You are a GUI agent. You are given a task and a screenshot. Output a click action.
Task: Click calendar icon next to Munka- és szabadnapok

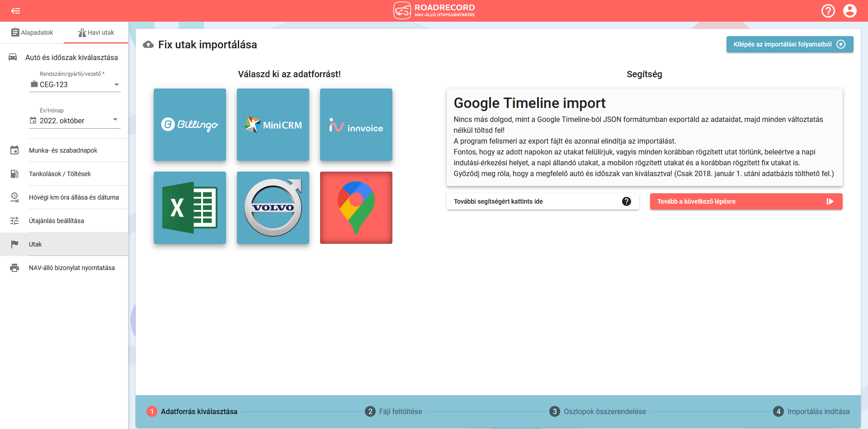point(14,150)
